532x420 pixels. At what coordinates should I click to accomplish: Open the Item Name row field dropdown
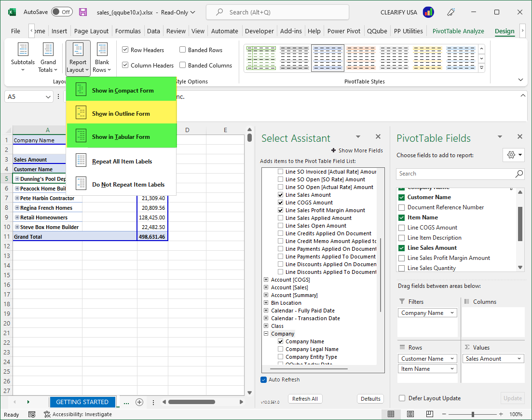(452, 369)
